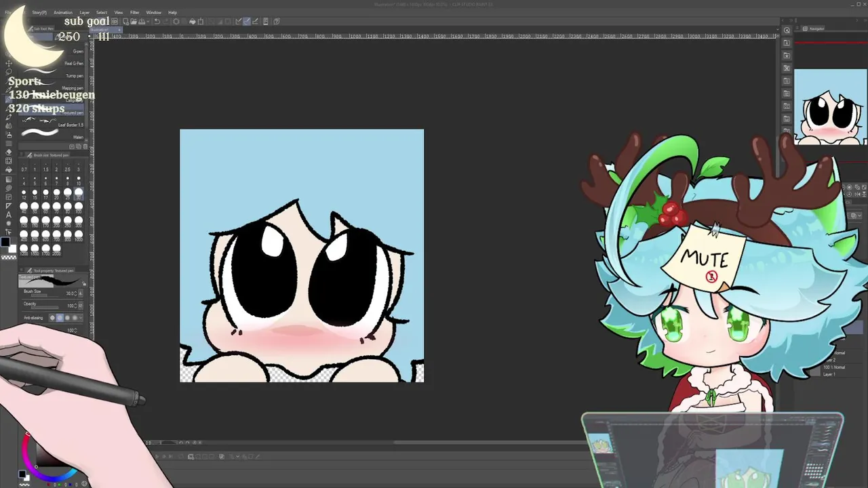868x488 pixels.
Task: Select the Ruler tool
Action: 8,206
